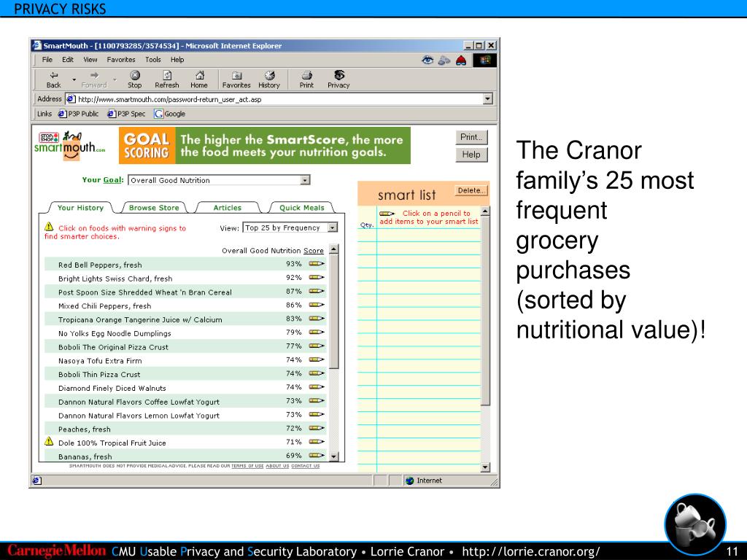The image size is (747, 560).
Task: Switch to the Articles tab
Action: [228, 208]
